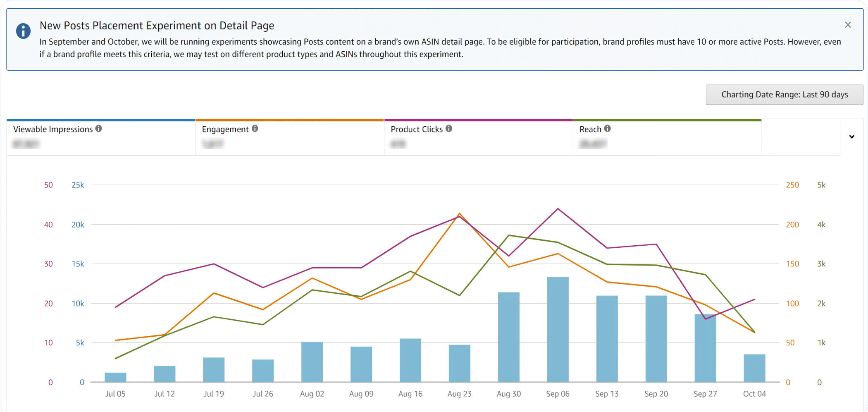Show info tooltip for Reach
The height and width of the screenshot is (412, 868).
coord(607,129)
